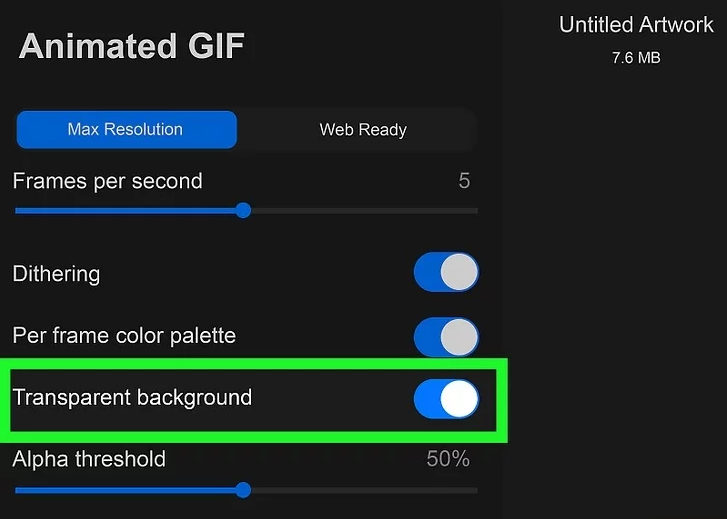Click the Per frame color palette label
Viewport: 727px width, 519px height.
tap(124, 336)
